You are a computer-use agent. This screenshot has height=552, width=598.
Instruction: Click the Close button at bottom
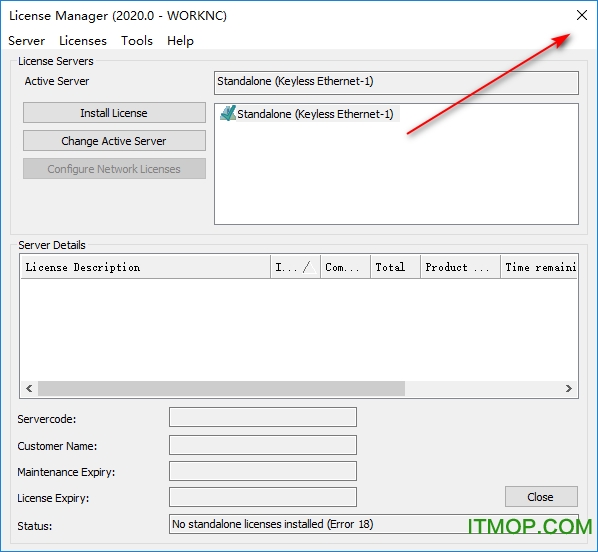click(541, 496)
